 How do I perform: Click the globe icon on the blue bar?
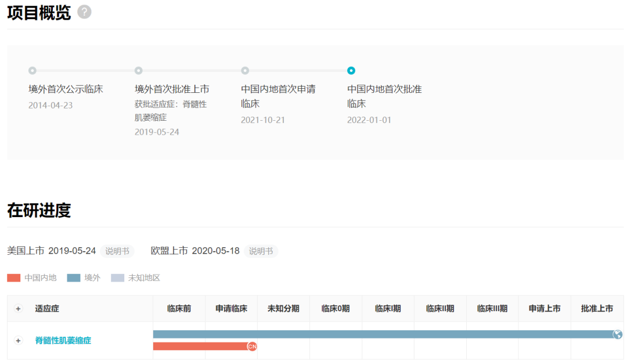point(617,334)
